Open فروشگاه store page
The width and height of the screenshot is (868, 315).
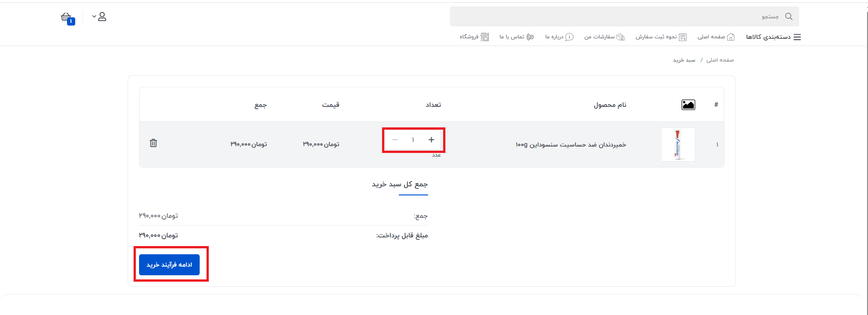pos(474,37)
